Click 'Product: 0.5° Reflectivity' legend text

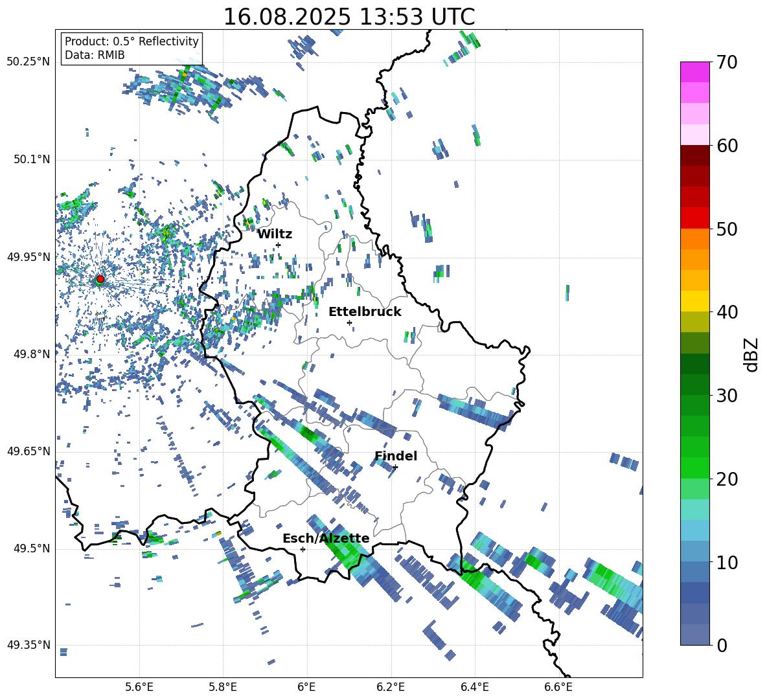click(x=132, y=41)
